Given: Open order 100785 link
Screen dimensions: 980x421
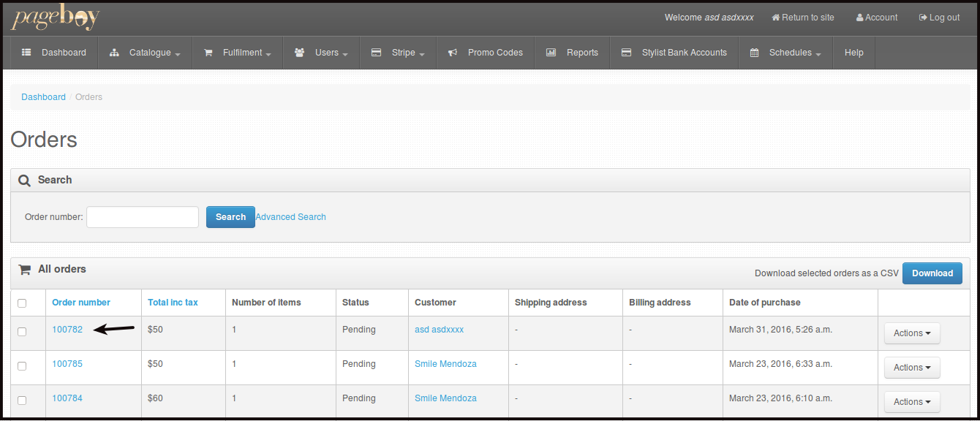Looking at the screenshot, I should click(x=67, y=364).
